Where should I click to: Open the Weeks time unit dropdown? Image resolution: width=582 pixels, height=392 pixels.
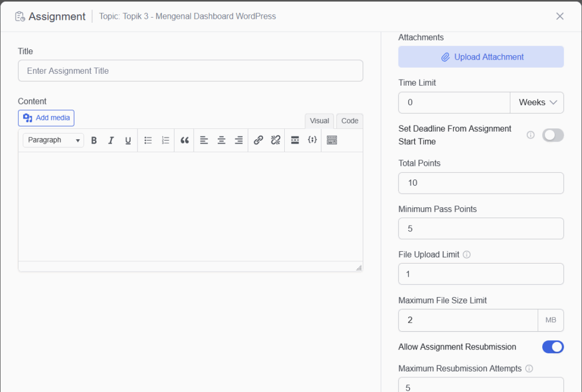[x=537, y=102]
